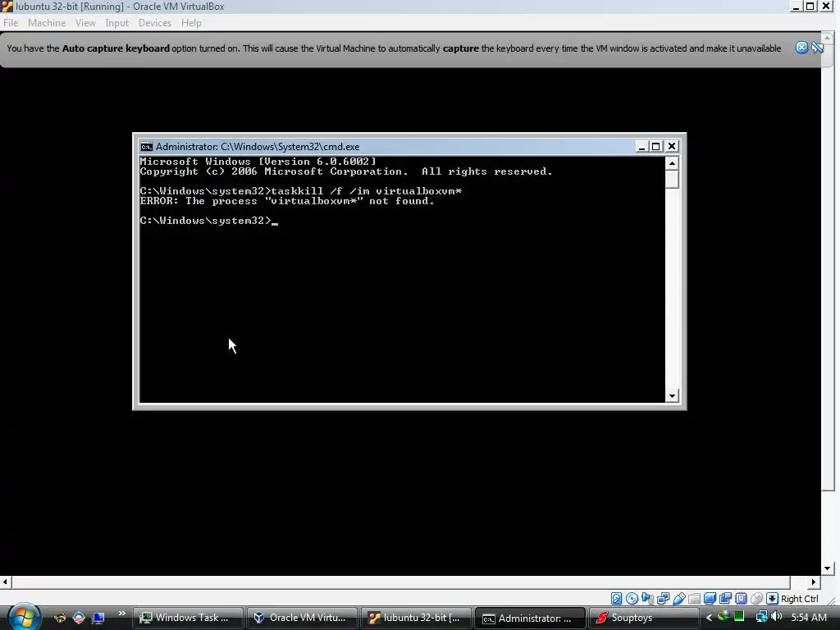Click the show desktop quick launch icon

tap(98, 618)
